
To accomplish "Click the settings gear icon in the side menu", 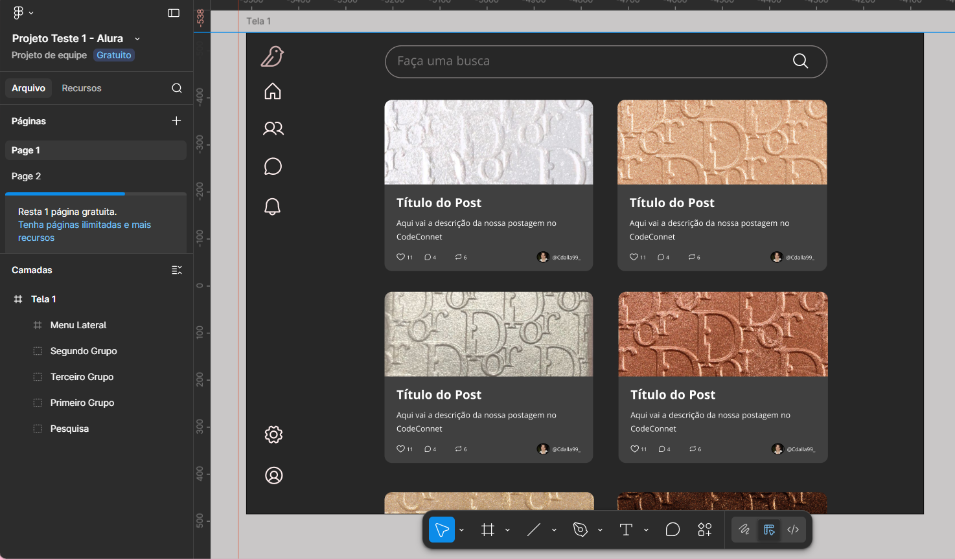I will tap(273, 434).
